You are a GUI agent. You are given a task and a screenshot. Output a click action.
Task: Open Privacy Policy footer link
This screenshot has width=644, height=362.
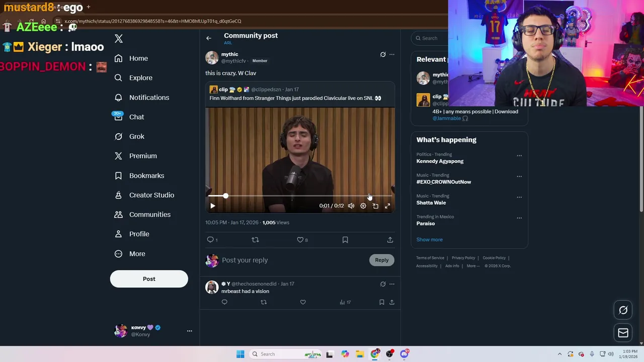(x=463, y=258)
